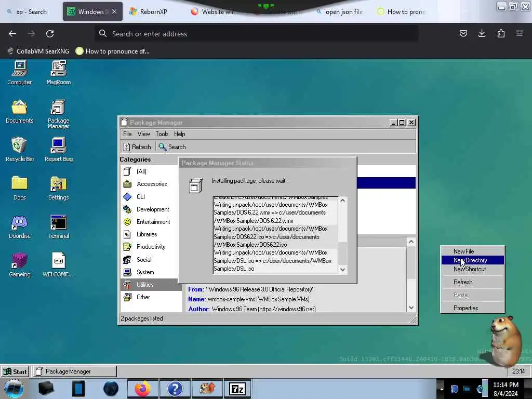Choose New File in the context menu
Viewport: 532px width, 399px height.
[x=473, y=251]
